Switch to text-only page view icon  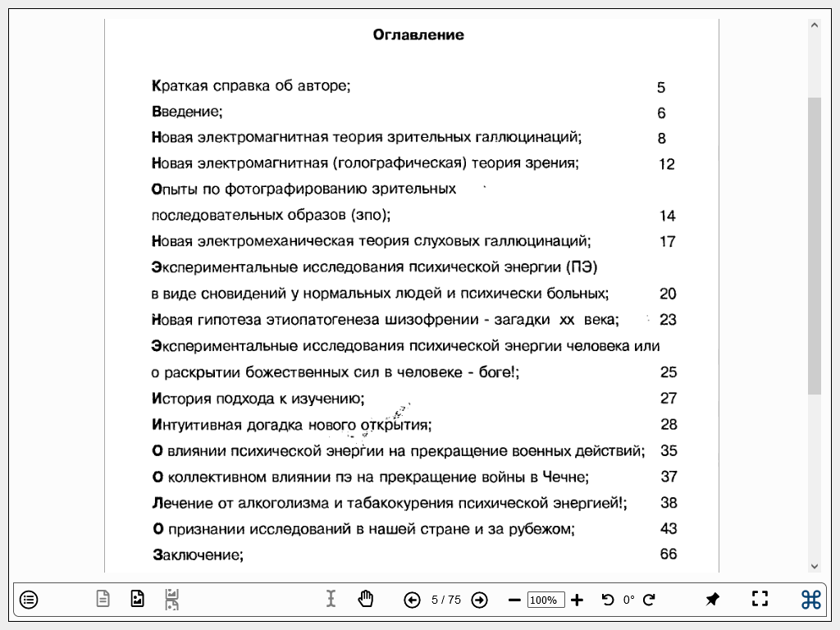click(x=103, y=599)
